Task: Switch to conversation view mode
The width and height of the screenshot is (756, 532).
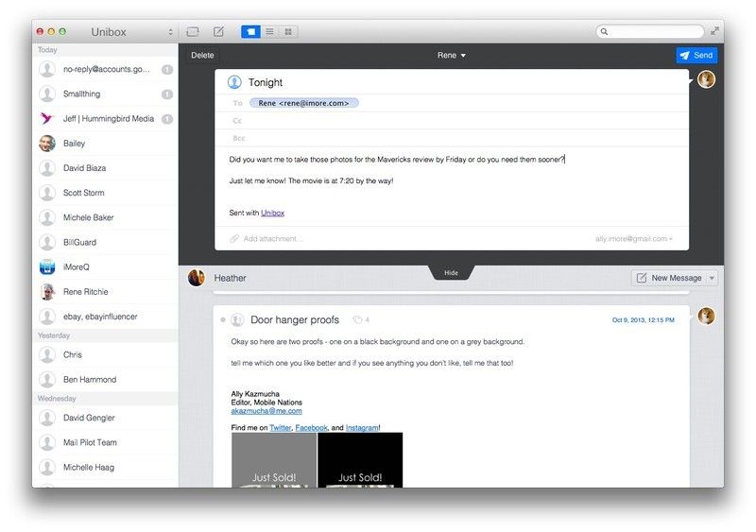Action: [251, 31]
